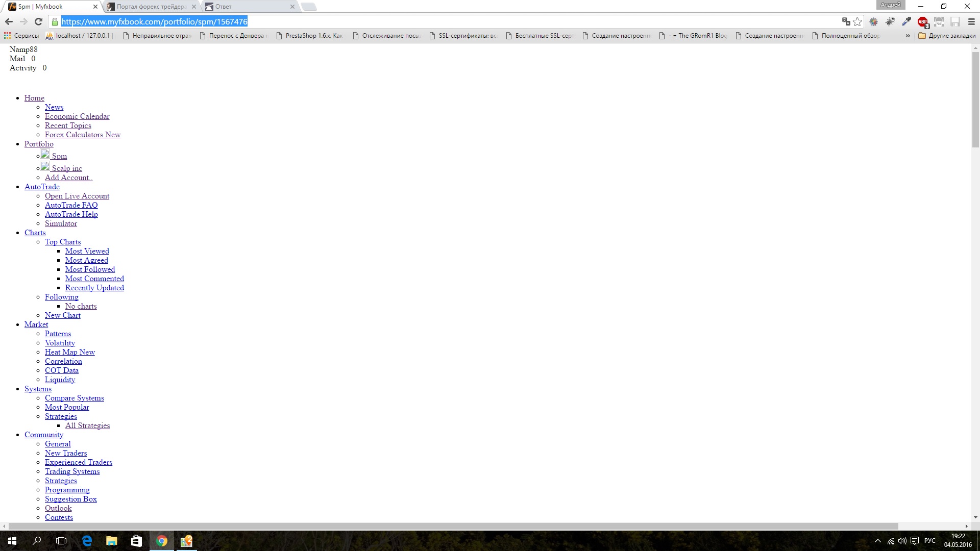This screenshot has height=551, width=980.
Task: Open Task View on the taskbar
Action: 61,541
